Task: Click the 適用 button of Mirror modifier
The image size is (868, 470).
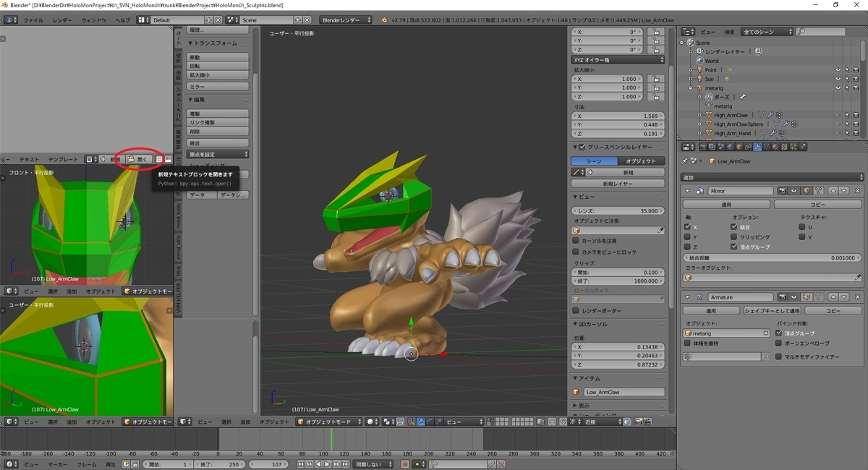Action: (726, 205)
